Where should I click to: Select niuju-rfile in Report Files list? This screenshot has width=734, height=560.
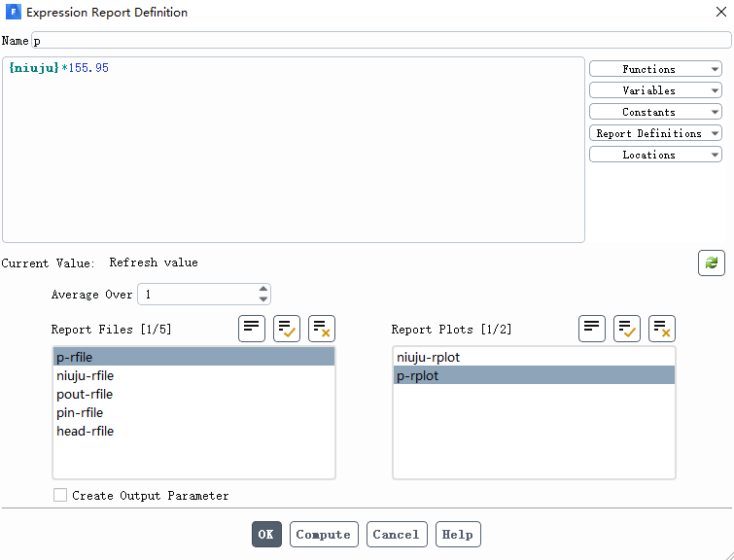click(x=86, y=375)
